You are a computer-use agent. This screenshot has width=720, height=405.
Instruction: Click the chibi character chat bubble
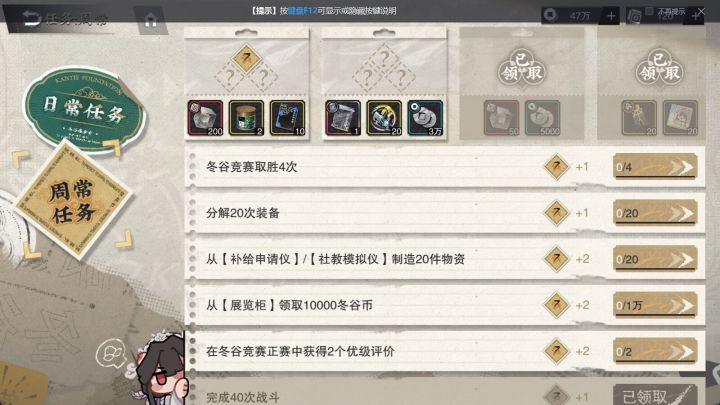pyautogui.click(x=110, y=353)
